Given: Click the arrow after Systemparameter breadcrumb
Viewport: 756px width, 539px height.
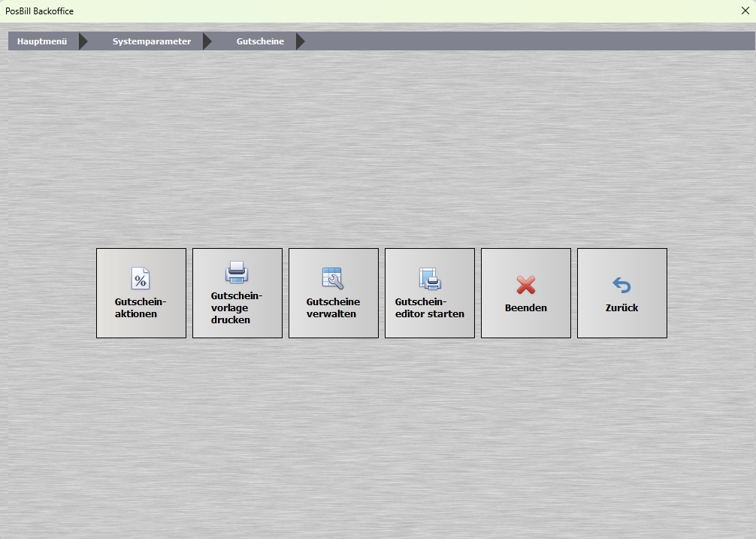Looking at the screenshot, I should point(207,41).
